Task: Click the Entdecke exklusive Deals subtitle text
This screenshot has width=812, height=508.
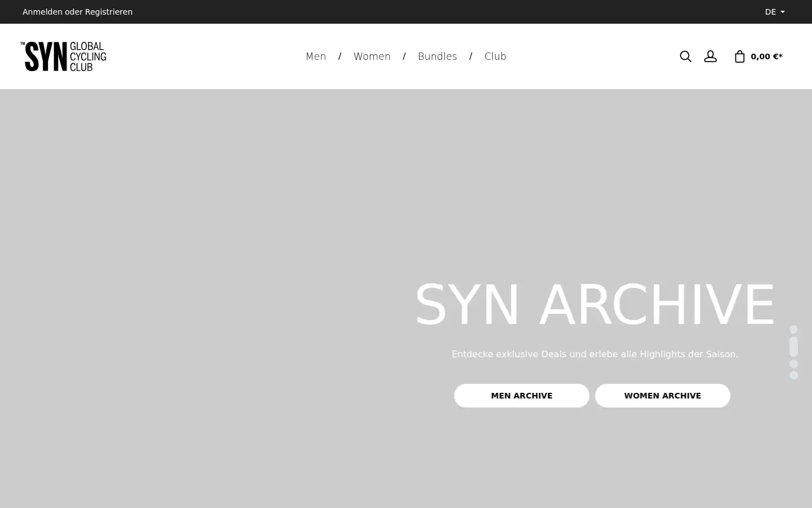Action: (595, 354)
